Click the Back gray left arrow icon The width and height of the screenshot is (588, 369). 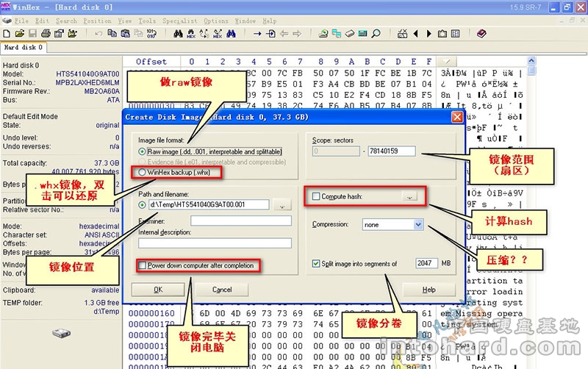click(x=284, y=34)
